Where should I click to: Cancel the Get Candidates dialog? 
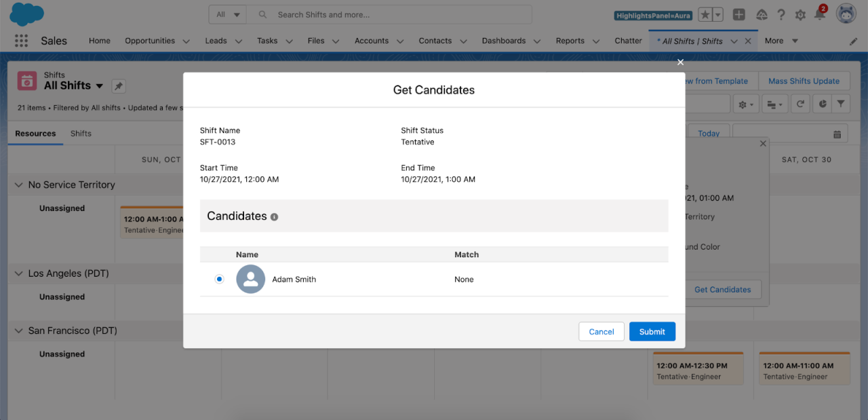point(601,332)
